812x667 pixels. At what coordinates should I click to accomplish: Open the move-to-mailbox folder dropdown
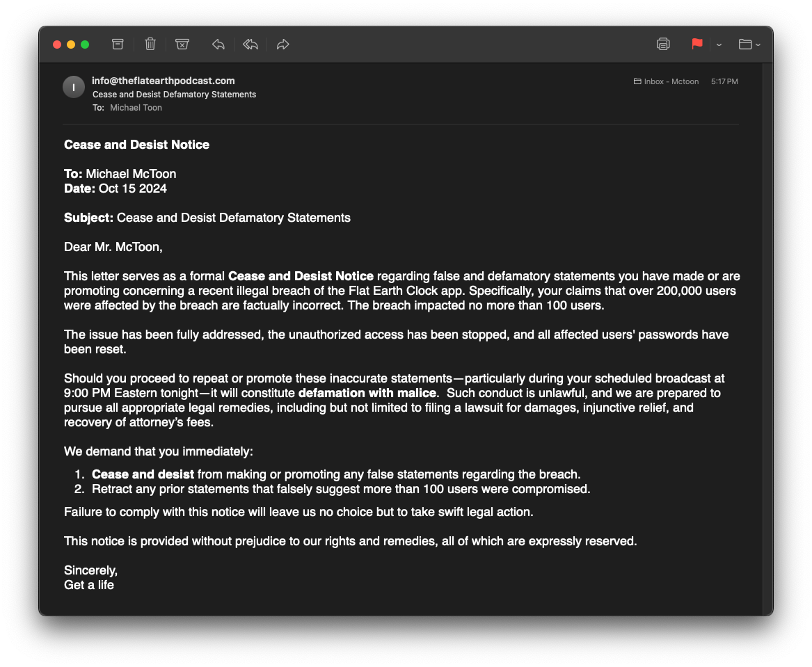(x=749, y=45)
